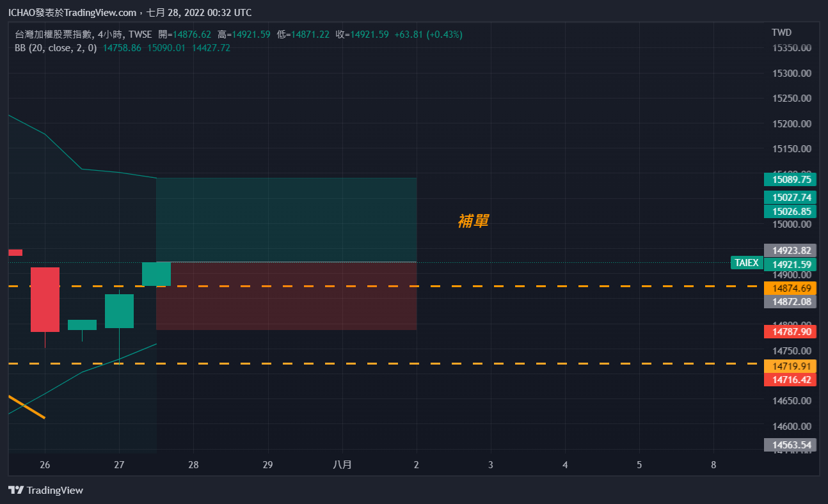Click the 15026.85 price label

pos(790,211)
